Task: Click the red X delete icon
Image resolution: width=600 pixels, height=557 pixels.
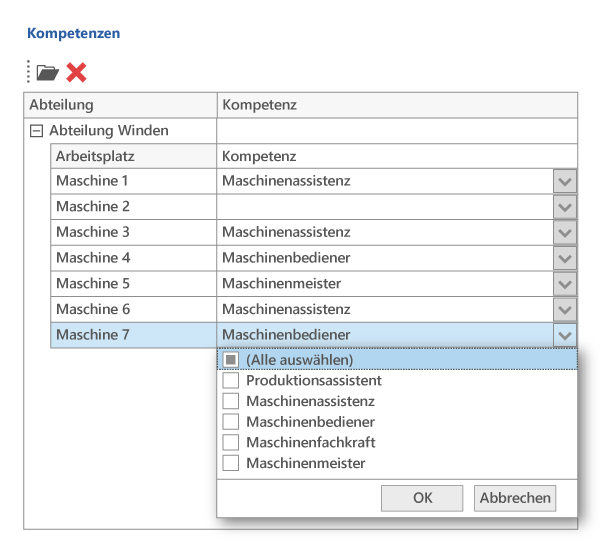Action: click(76, 72)
